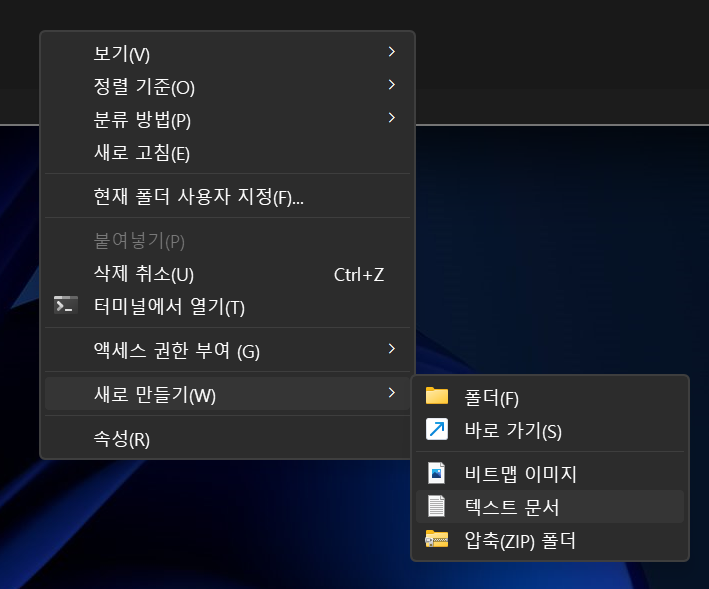Create new 폴더(F) from submenu
709x589 pixels.
(x=550, y=397)
